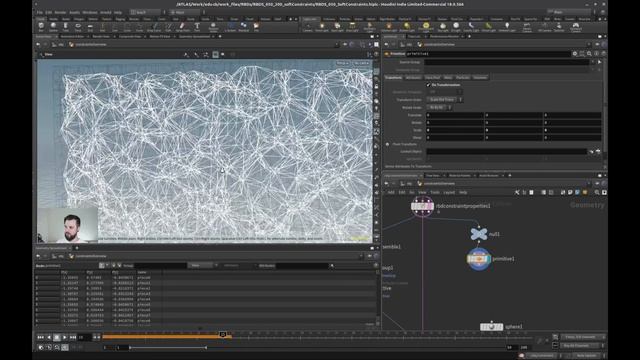The image size is (640, 360).
Task: Open the Keys, All Channels dropdown
Action: point(583,337)
